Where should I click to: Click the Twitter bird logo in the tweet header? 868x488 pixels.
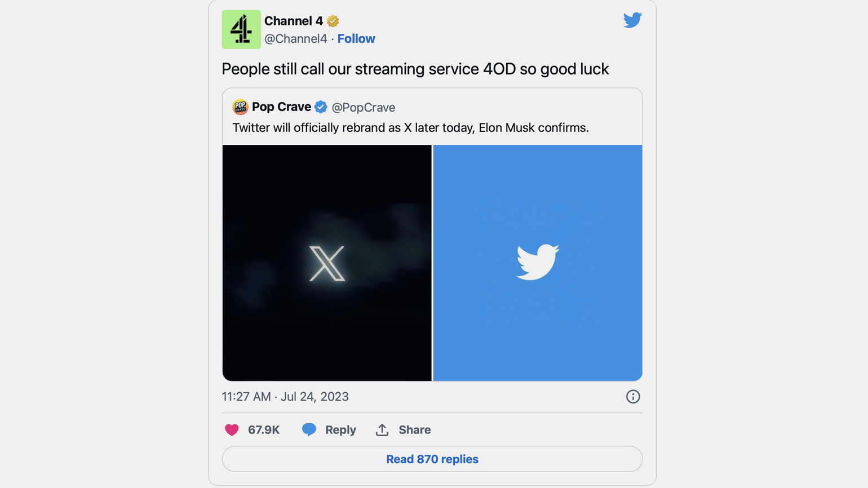[x=632, y=20]
